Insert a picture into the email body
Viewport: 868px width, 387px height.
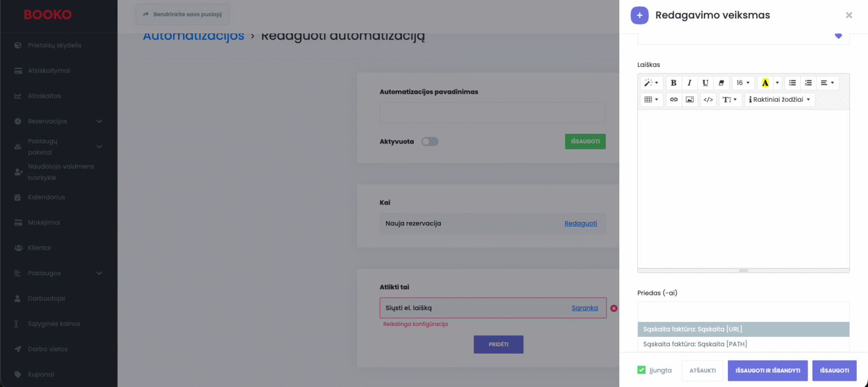click(x=689, y=99)
